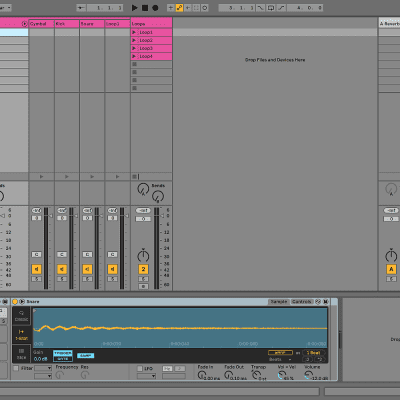Open the Beats warp mode dropdown

point(280,360)
